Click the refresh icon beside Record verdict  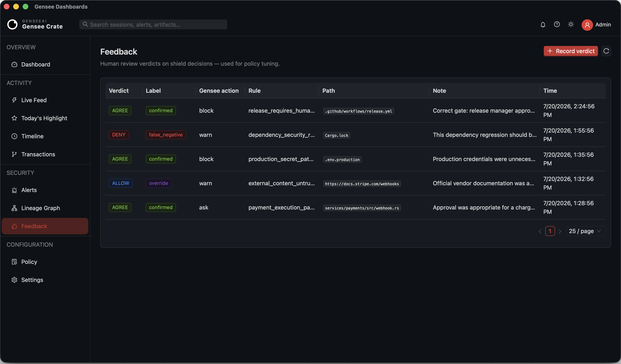tap(606, 51)
